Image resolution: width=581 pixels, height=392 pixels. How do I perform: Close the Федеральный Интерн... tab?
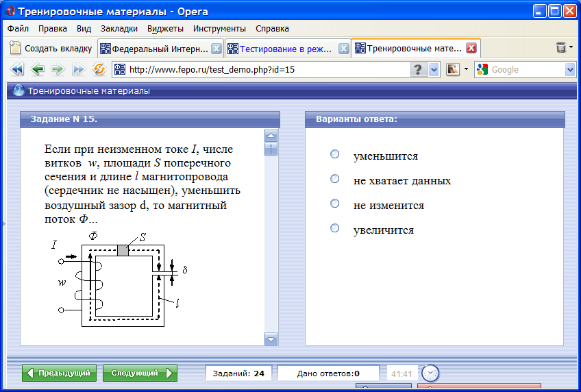click(217, 49)
